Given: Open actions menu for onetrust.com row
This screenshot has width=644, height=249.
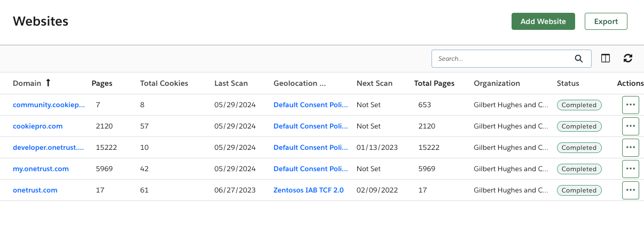Looking at the screenshot, I should coord(630,190).
